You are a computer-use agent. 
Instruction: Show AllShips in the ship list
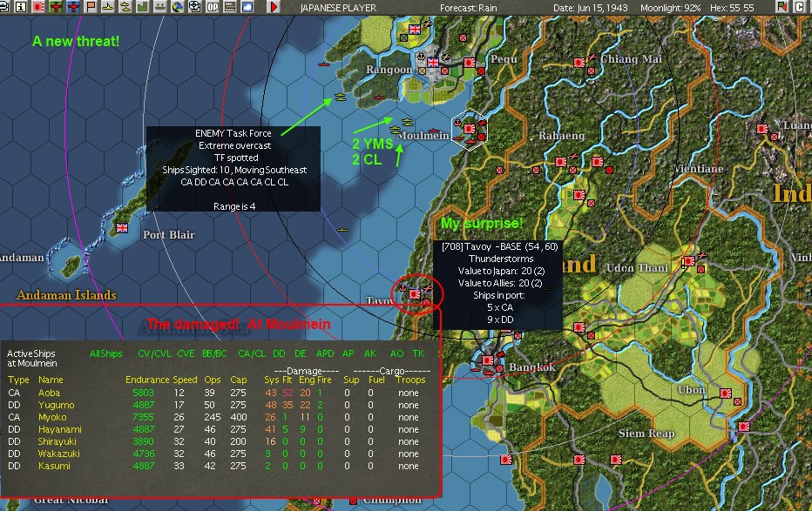(x=105, y=353)
